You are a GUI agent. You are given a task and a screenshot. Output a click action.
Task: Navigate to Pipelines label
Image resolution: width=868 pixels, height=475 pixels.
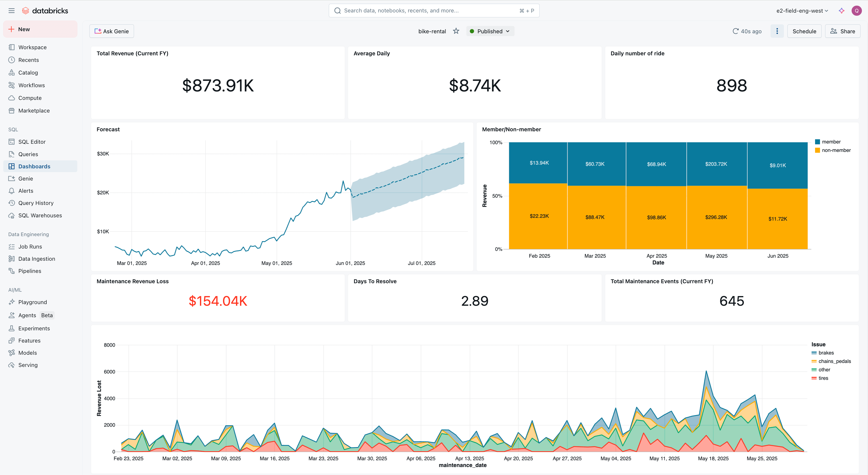coord(30,271)
